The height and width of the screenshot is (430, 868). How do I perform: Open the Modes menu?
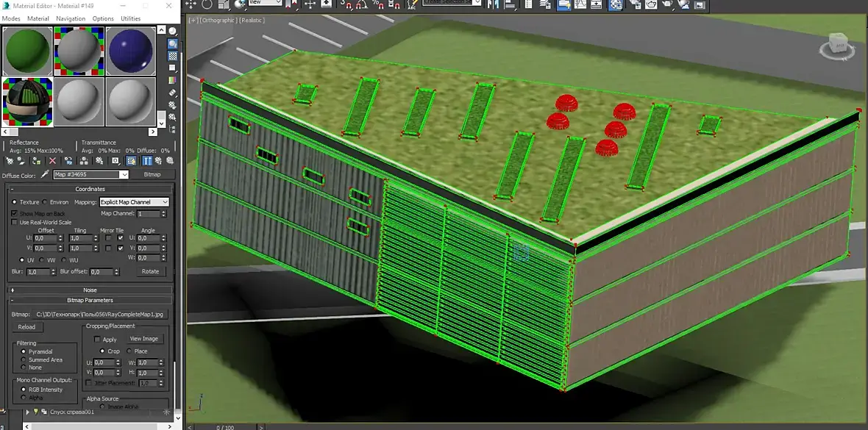coord(11,18)
